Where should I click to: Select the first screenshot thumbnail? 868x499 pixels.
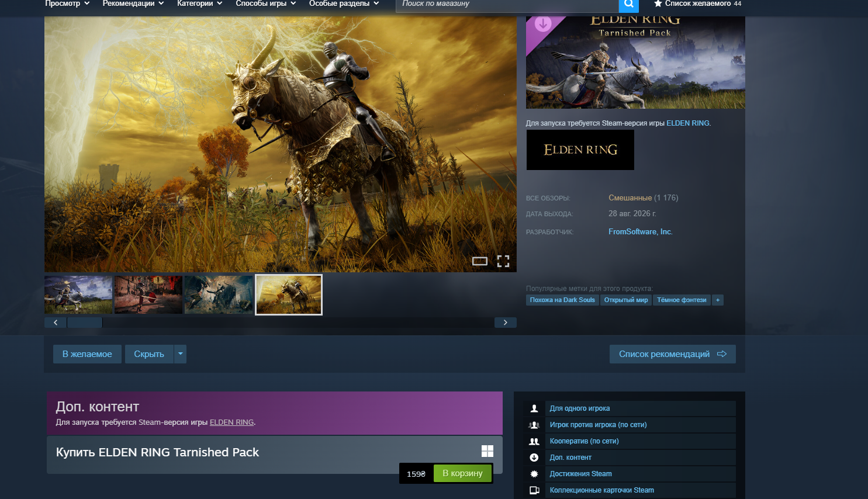pyautogui.click(x=78, y=295)
